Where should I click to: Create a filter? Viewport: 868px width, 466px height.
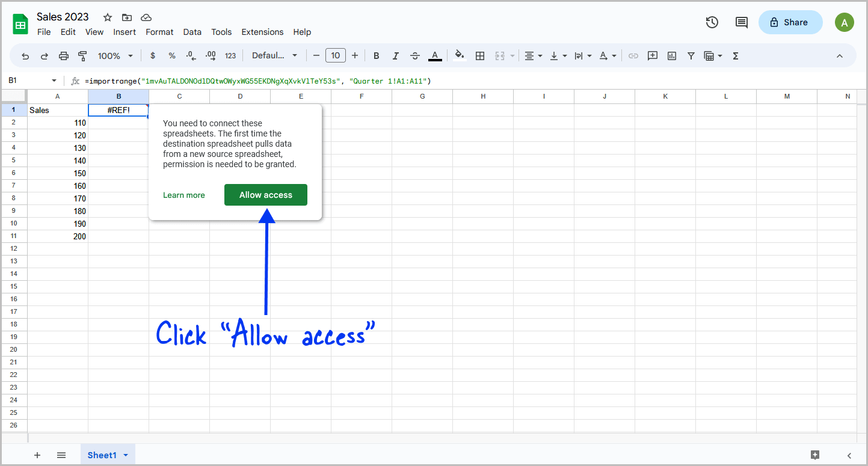pyautogui.click(x=691, y=55)
